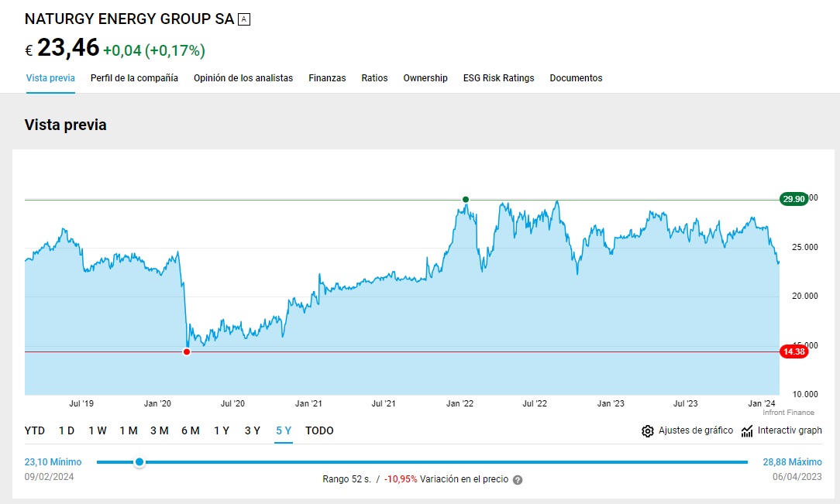Open the chart settings gear icon
The height and width of the screenshot is (504, 840).
point(648,431)
